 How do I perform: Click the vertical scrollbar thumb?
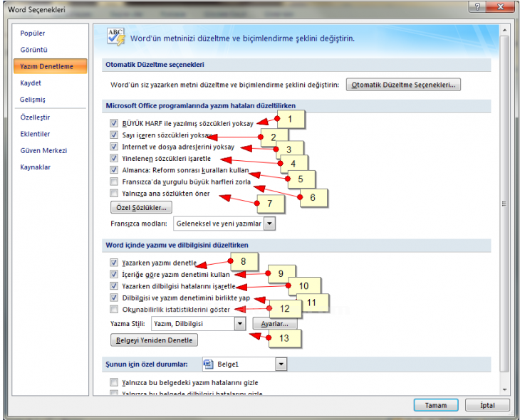coord(504,204)
